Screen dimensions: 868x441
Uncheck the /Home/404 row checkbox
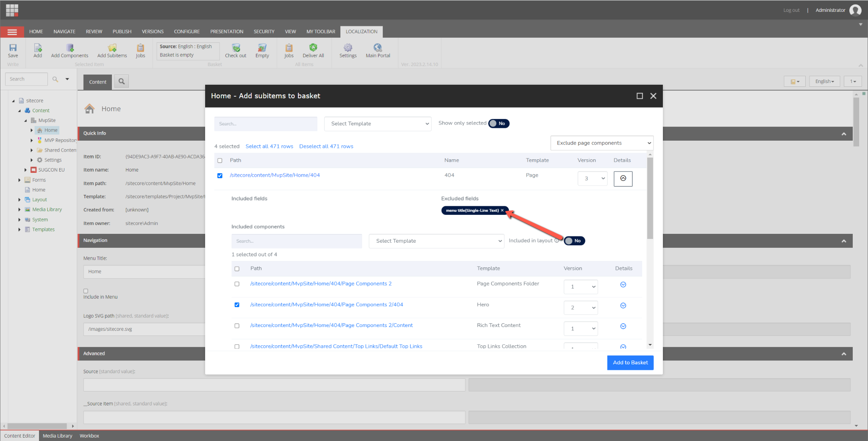pos(220,175)
